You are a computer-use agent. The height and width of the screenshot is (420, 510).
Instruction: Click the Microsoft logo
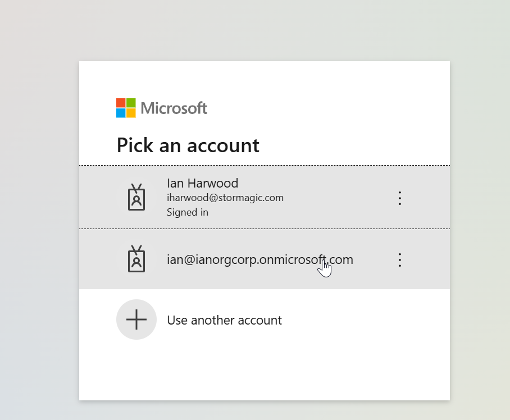pos(162,108)
